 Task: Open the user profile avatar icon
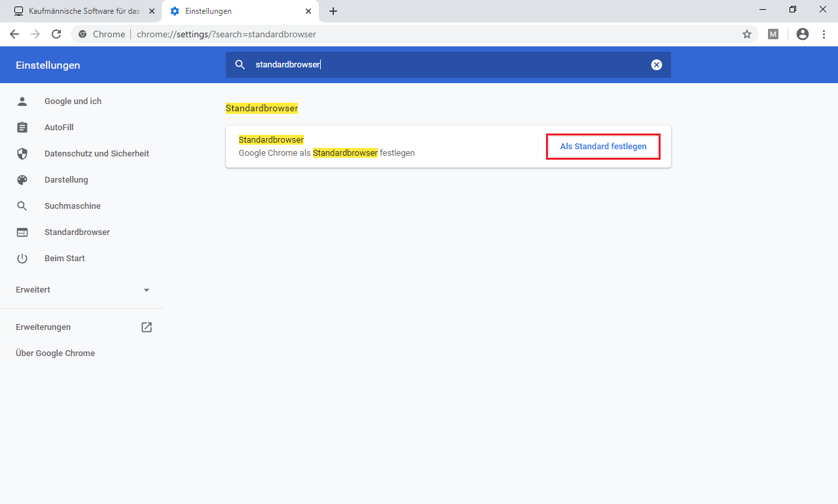click(x=803, y=34)
